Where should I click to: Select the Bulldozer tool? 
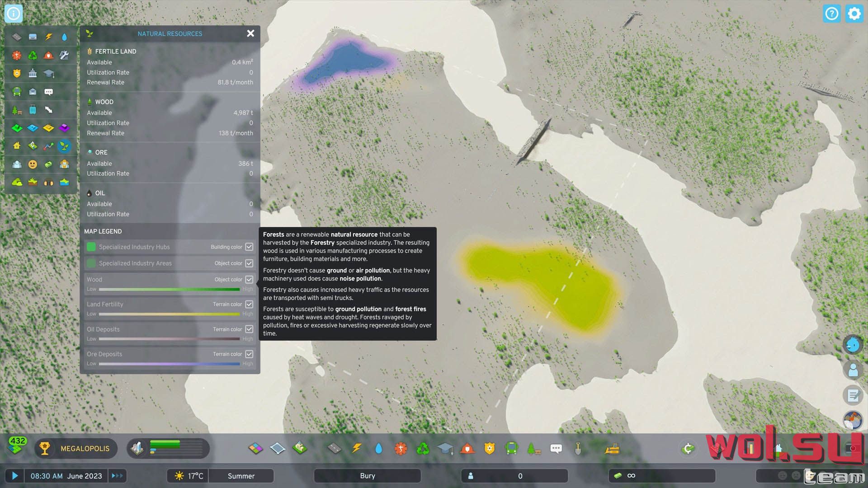click(x=612, y=448)
